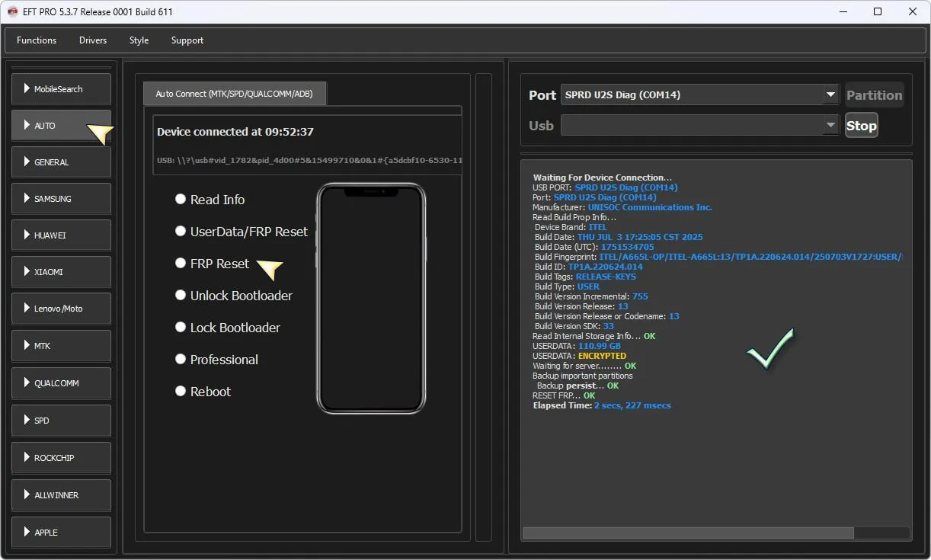Open the Functions menu

(x=37, y=40)
